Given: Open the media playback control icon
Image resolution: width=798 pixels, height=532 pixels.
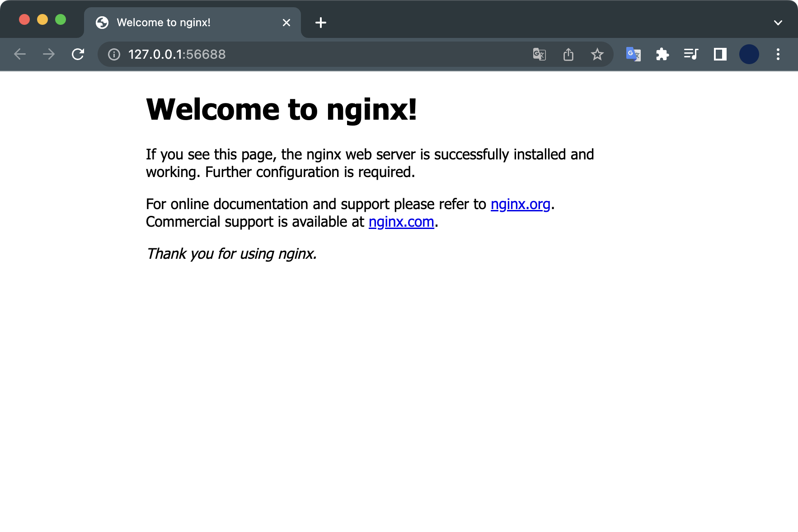Looking at the screenshot, I should 691,54.
